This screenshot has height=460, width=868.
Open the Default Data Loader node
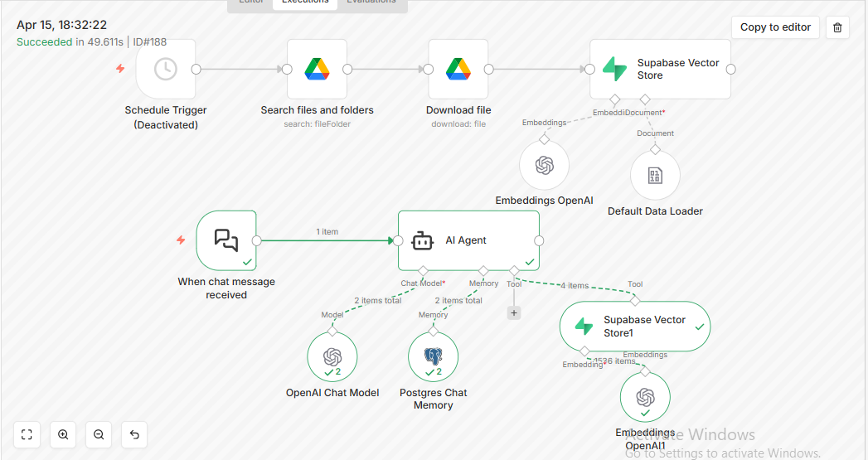pyautogui.click(x=656, y=176)
